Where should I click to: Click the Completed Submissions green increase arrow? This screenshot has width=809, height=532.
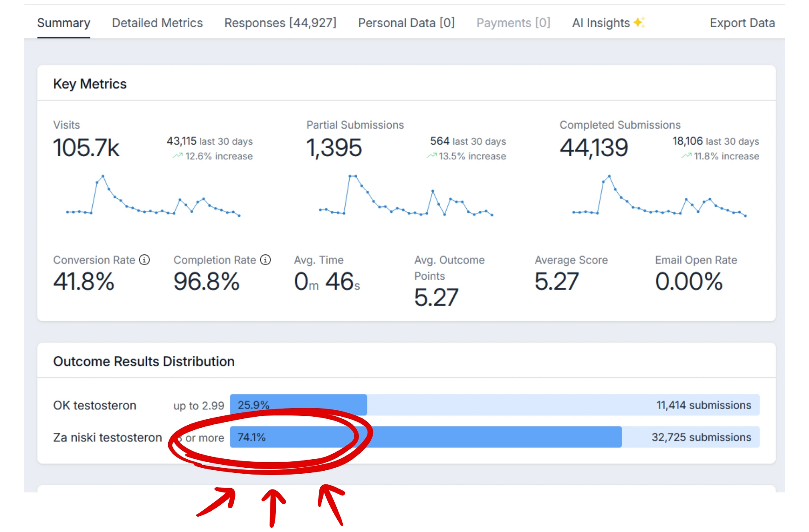(x=686, y=156)
